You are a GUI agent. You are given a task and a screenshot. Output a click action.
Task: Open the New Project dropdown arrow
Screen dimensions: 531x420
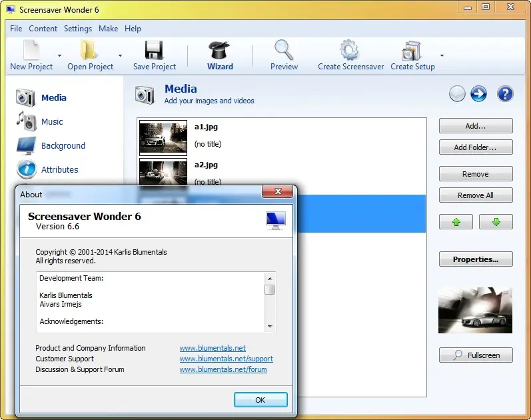pos(59,55)
